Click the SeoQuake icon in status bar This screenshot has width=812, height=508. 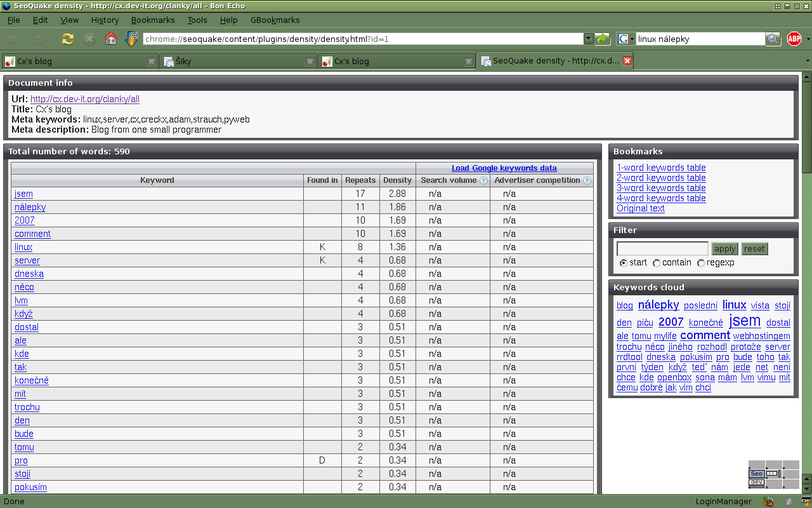(768, 502)
